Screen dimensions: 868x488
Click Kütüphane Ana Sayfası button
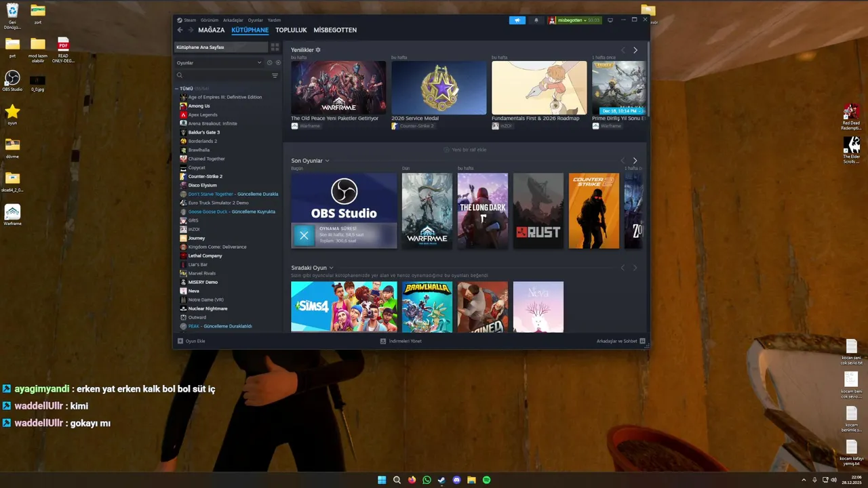pyautogui.click(x=221, y=47)
